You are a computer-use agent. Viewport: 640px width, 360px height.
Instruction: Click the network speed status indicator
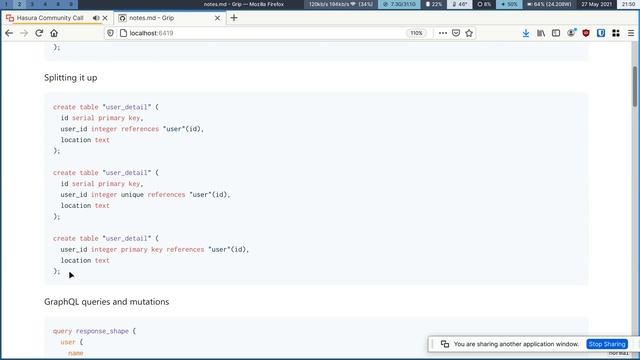[x=340, y=4]
